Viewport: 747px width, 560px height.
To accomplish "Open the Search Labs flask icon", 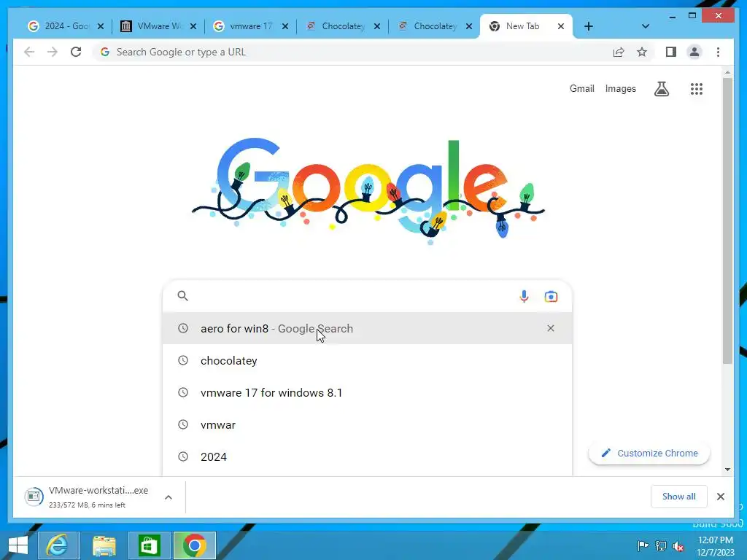I will click(x=661, y=88).
